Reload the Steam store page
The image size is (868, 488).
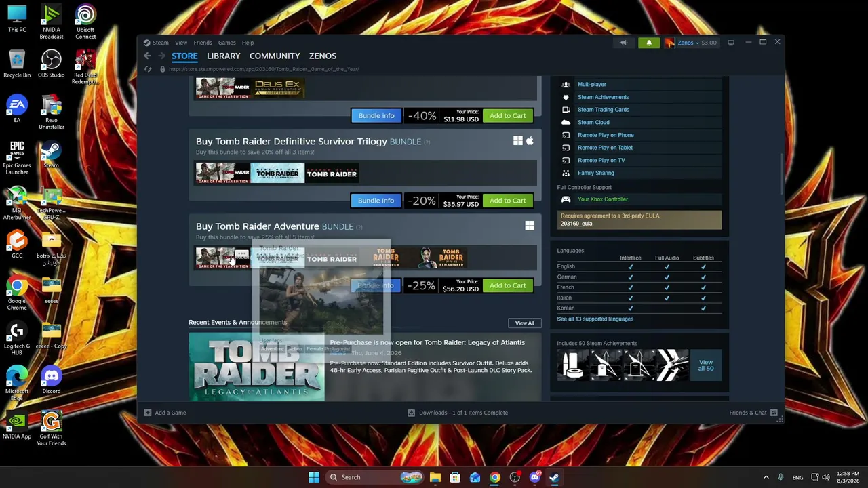coord(148,69)
